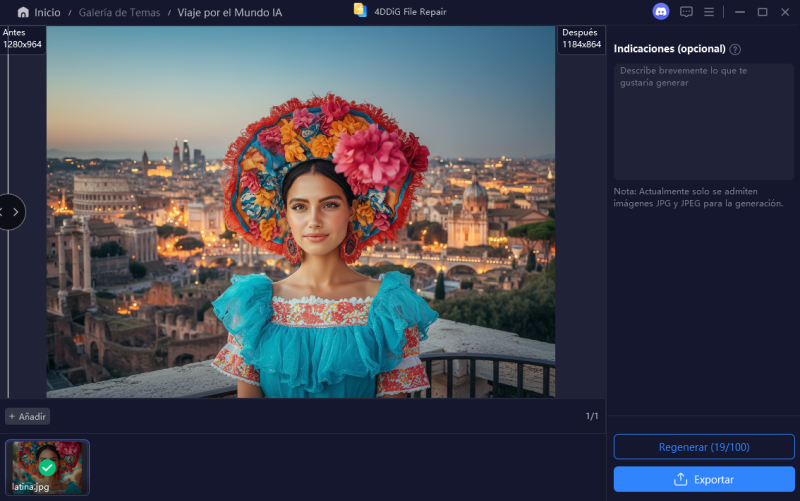The image size is (800, 501).
Task: Go to Inicio in the breadcrumb
Action: [x=47, y=12]
